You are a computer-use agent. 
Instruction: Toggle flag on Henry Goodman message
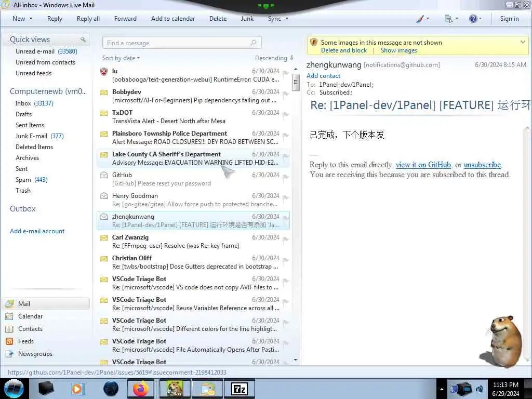pyautogui.click(x=285, y=198)
